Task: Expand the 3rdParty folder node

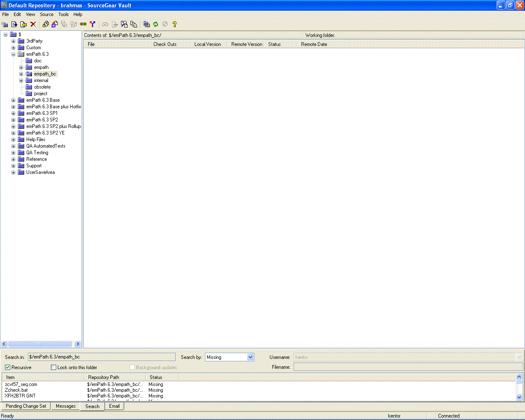Action: pos(13,41)
